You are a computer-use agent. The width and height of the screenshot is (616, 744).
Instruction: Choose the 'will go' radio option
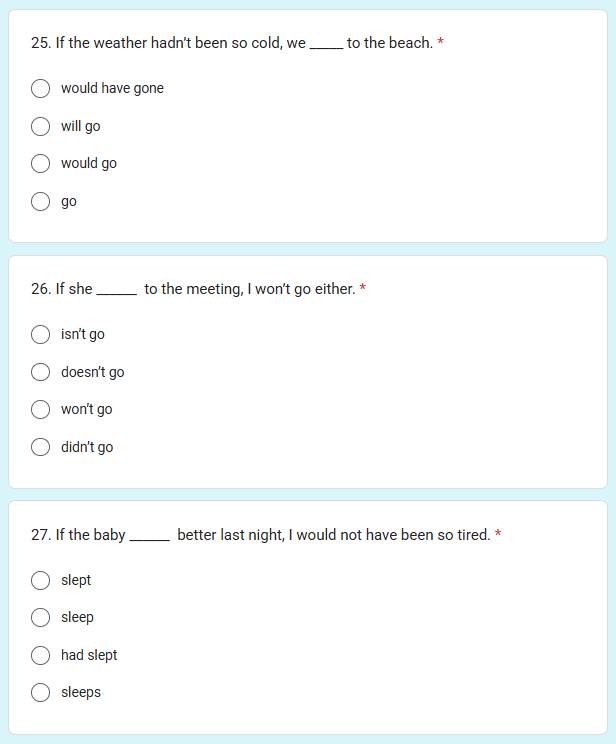40,127
